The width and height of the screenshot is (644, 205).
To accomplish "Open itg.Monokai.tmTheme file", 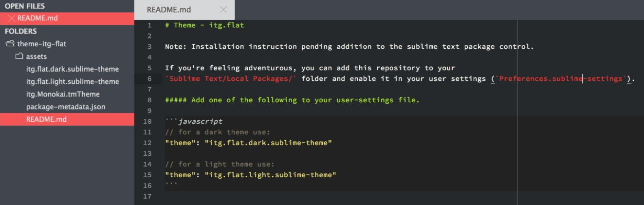I will click(63, 94).
